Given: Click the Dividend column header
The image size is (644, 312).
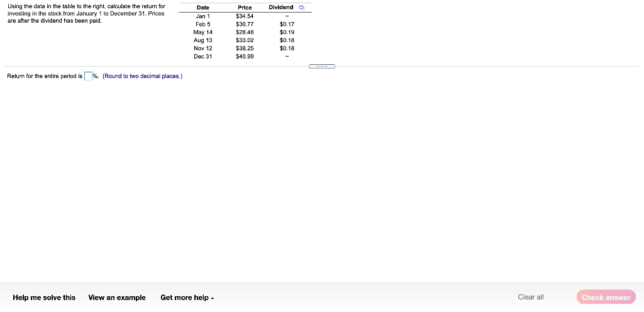Looking at the screenshot, I should (x=281, y=8).
